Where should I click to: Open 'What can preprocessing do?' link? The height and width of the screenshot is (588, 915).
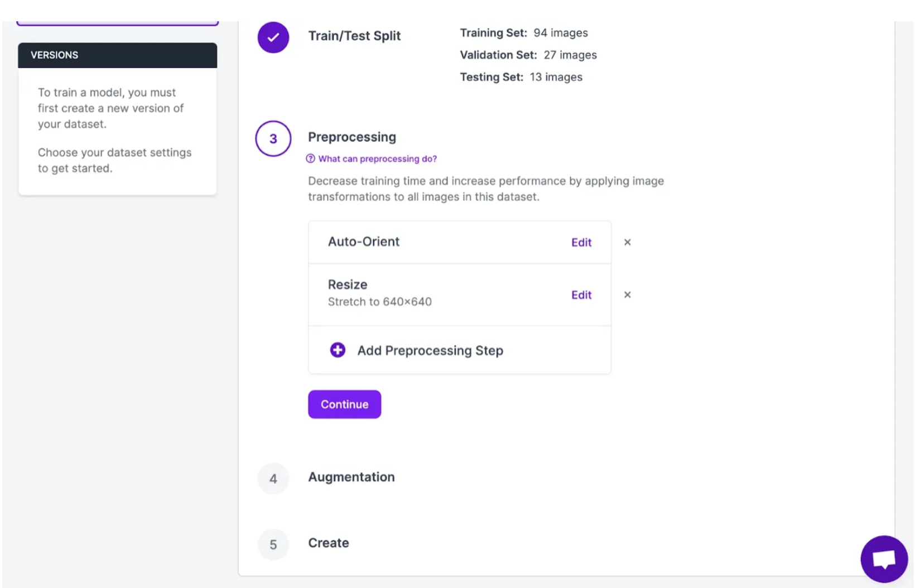coord(377,158)
